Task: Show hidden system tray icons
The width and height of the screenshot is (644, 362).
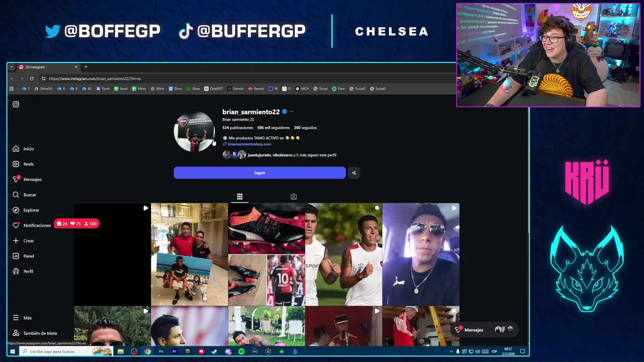Action: coord(451,351)
